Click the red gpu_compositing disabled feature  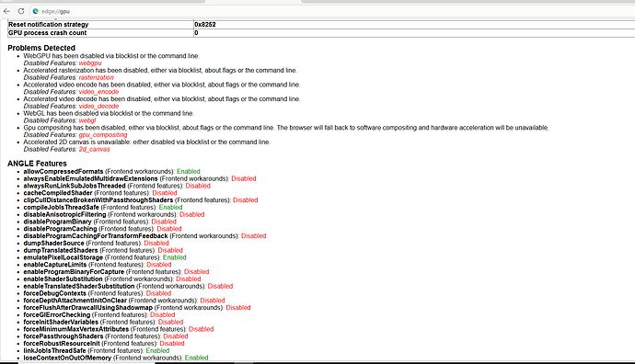103,135
